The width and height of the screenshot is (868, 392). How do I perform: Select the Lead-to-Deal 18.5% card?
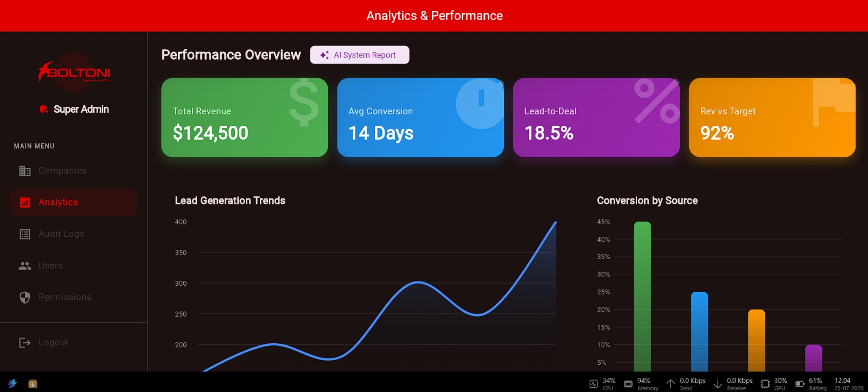596,118
